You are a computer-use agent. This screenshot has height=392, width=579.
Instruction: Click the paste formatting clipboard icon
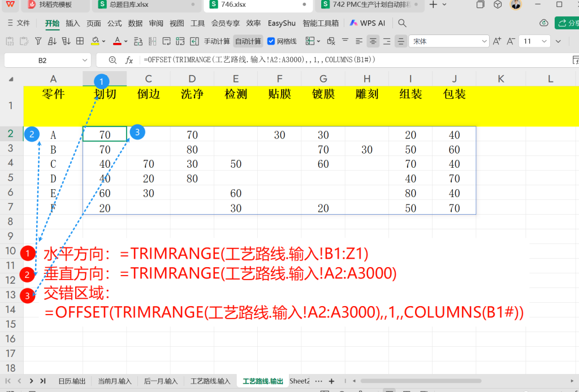click(24, 41)
